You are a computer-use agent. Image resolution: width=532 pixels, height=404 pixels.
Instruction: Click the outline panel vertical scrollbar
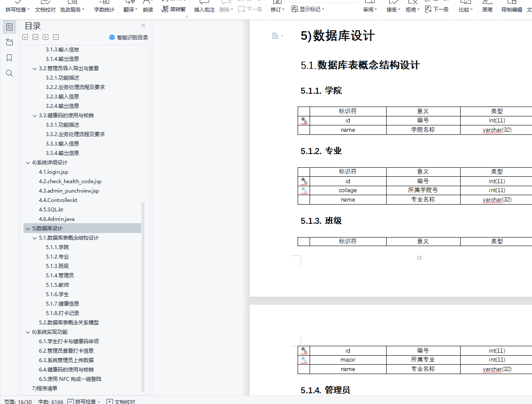point(143,296)
